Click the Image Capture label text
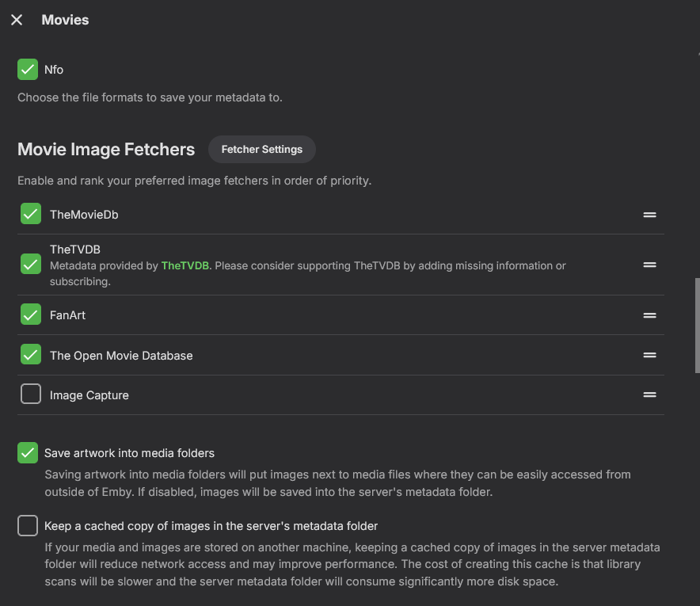The width and height of the screenshot is (700, 606). point(89,395)
